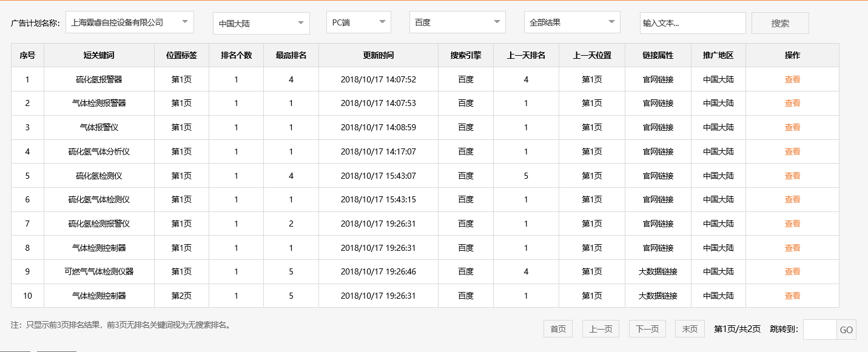Click 上一页 to go back

(x=600, y=328)
